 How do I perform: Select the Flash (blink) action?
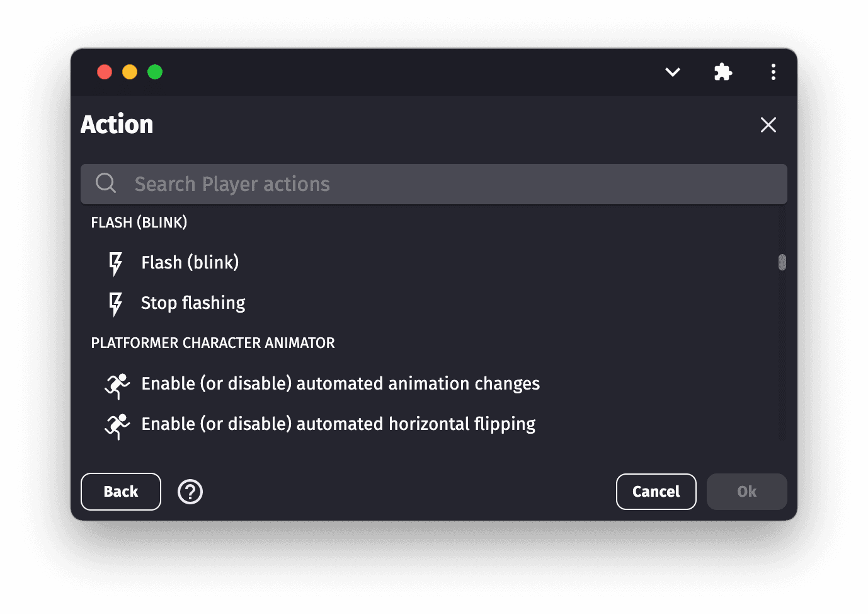(x=190, y=262)
